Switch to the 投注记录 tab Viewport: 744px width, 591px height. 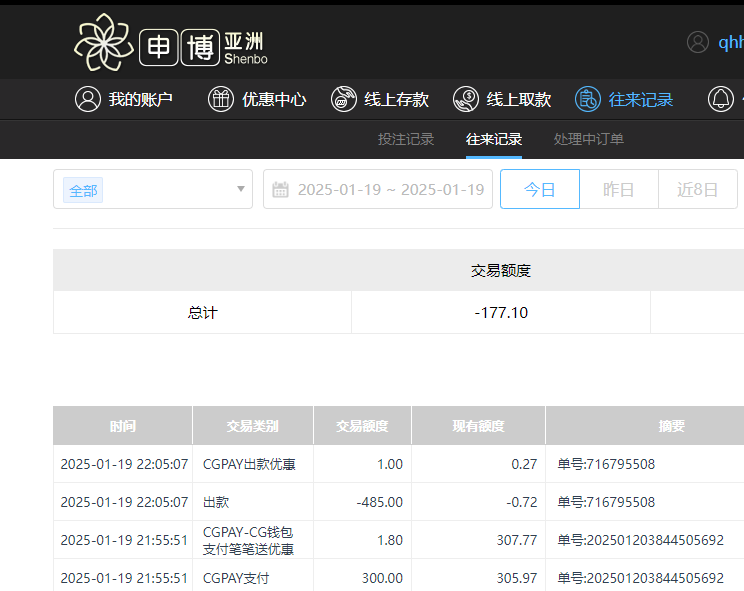pyautogui.click(x=405, y=139)
